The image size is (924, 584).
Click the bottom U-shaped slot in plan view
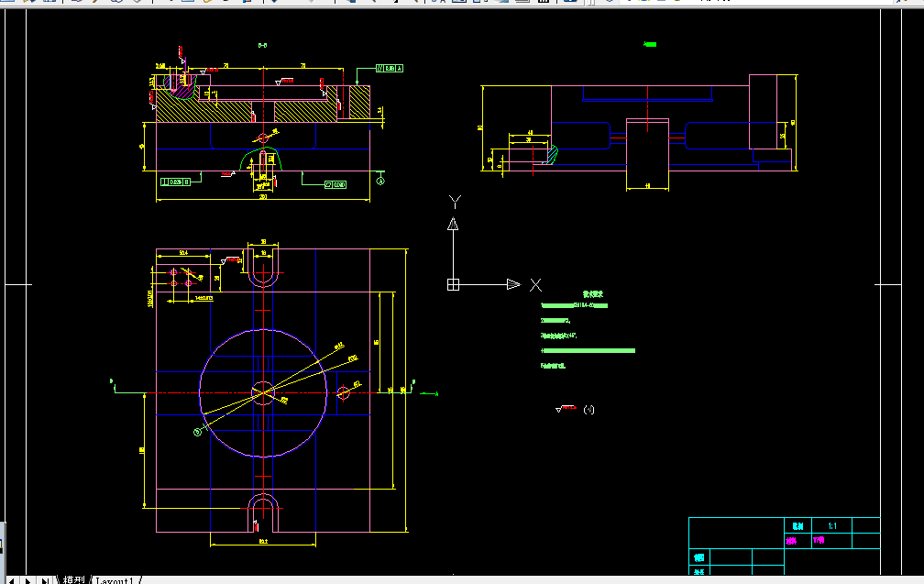coord(263,512)
